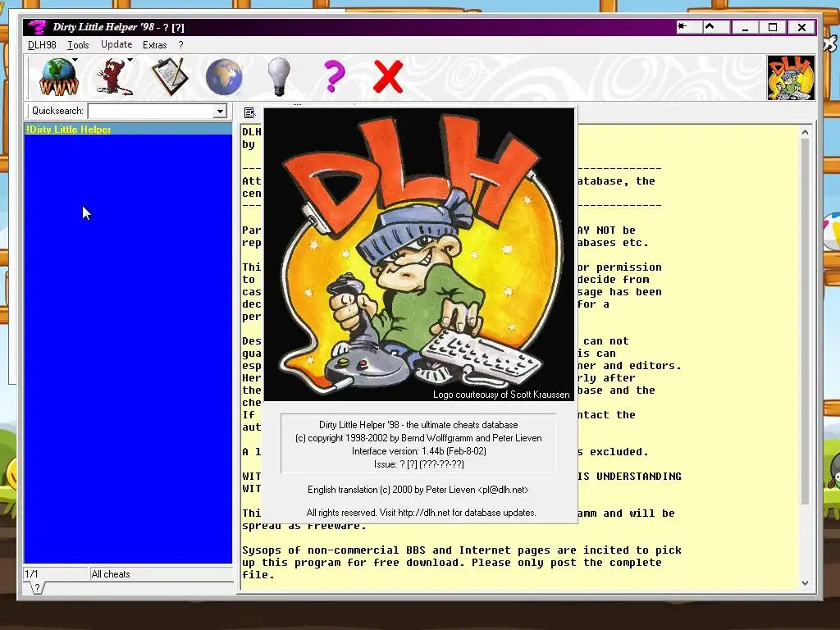
Task: Expand the Quicksearch dropdown arrow
Action: click(x=220, y=111)
